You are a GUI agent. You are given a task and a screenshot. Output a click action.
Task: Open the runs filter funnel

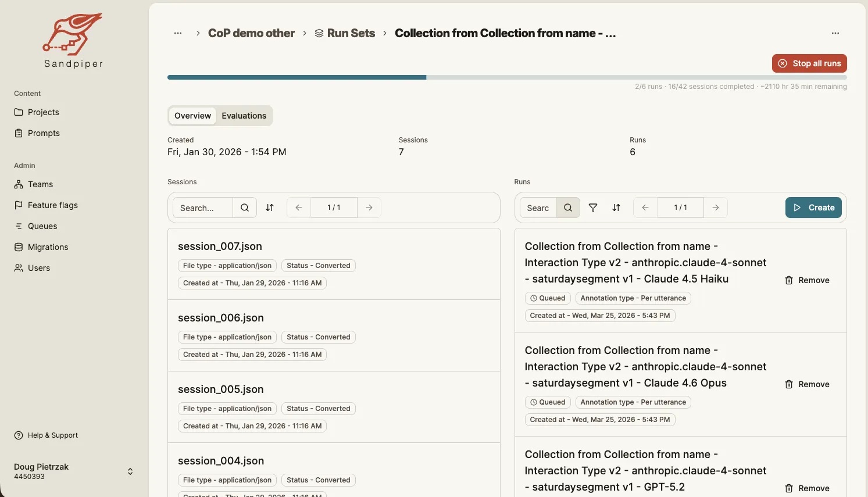[593, 208]
